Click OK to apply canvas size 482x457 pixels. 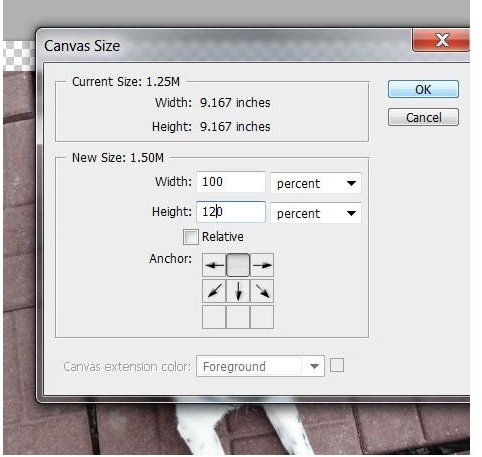click(x=424, y=89)
